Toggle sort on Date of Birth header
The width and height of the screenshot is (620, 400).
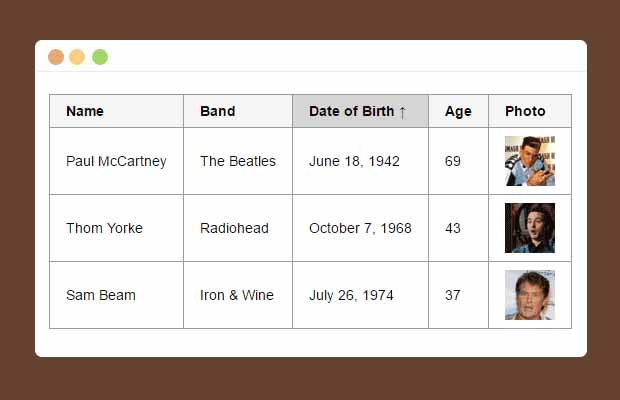point(361,111)
